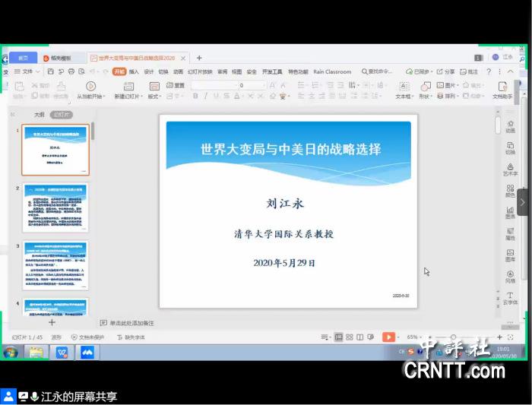532x405 pixels.
Task: Open the Developer Tools (开发工具) tab
Action: coord(272,71)
